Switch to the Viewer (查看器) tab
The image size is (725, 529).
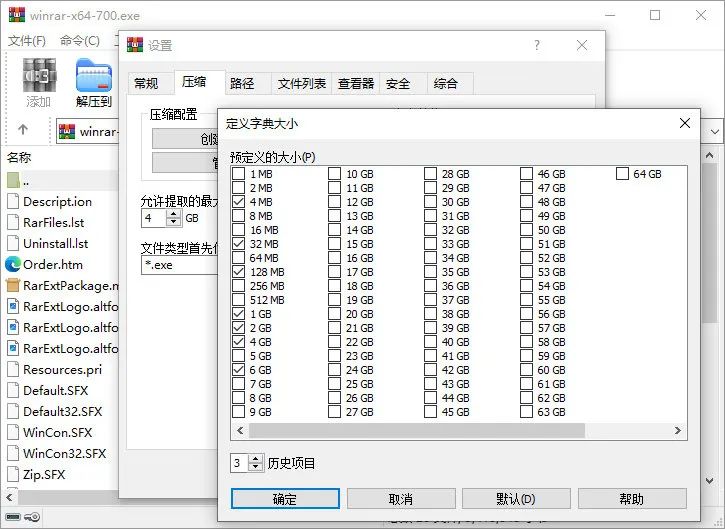click(356, 84)
